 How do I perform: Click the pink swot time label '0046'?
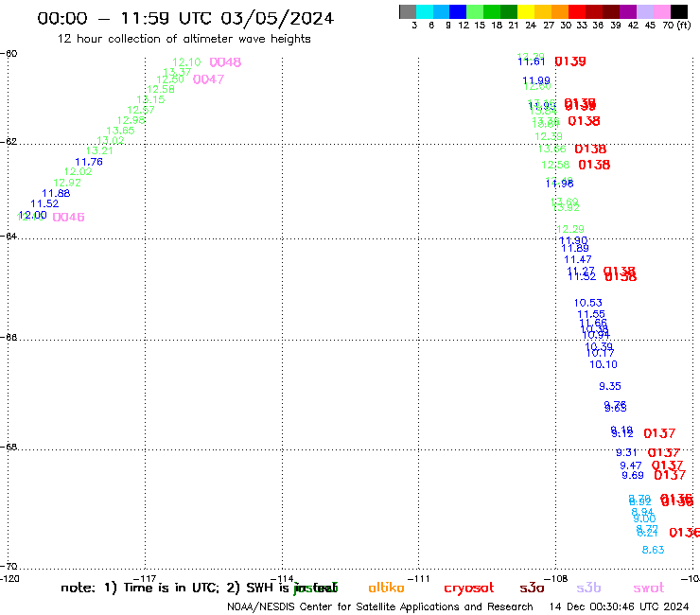coord(68,217)
